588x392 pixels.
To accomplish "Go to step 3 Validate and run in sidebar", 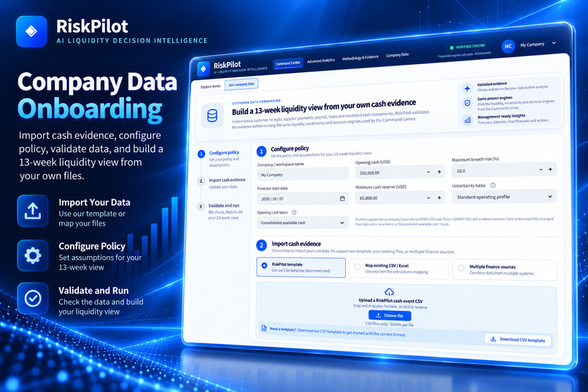I will point(221,211).
